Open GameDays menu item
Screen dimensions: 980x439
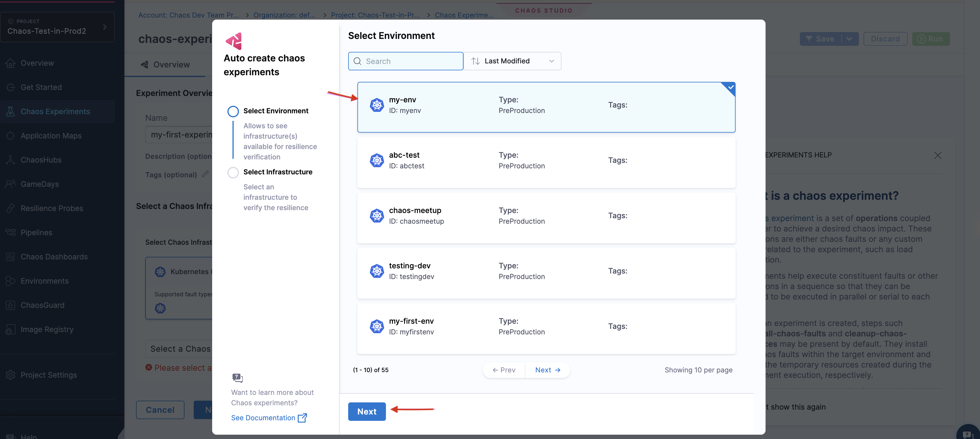(x=39, y=184)
